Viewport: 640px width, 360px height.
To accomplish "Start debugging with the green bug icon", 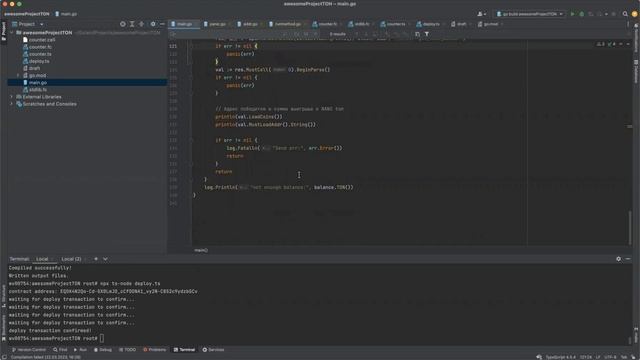I will pos(582,14).
